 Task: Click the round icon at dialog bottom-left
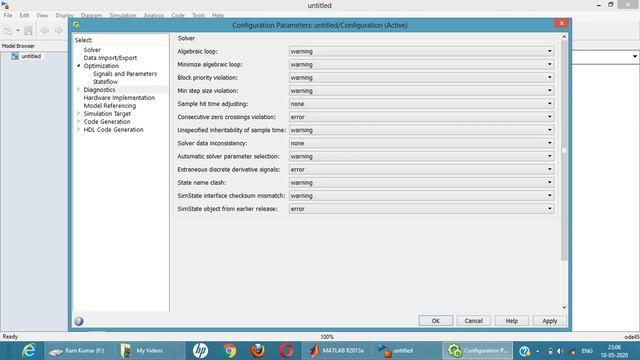coord(79,321)
